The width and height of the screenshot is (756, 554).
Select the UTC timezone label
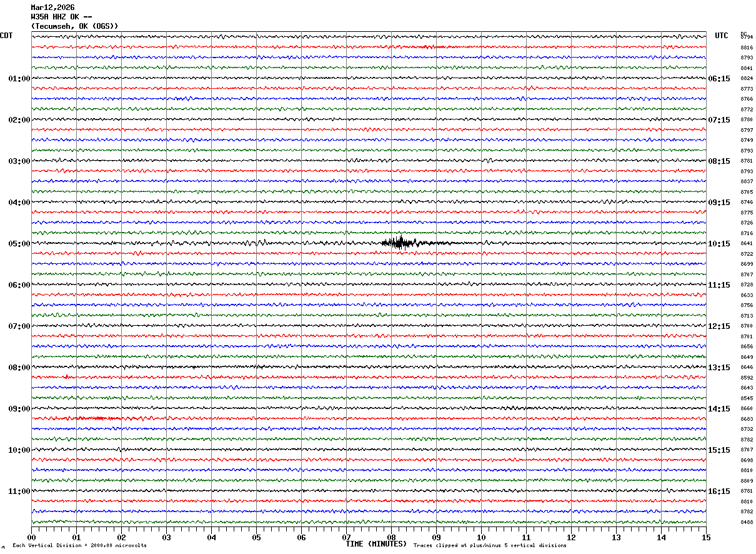tap(721, 36)
